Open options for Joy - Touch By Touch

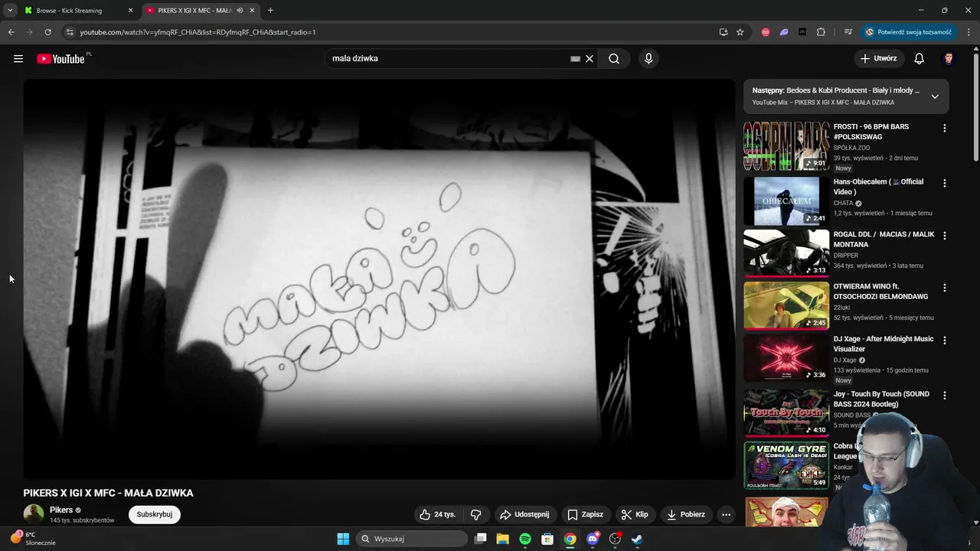pyautogui.click(x=944, y=396)
